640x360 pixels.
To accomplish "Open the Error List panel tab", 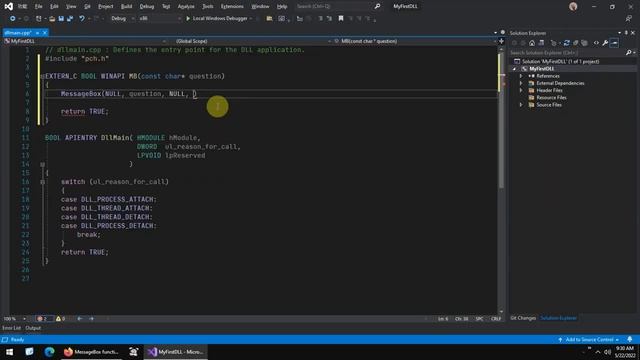I will point(11,328).
